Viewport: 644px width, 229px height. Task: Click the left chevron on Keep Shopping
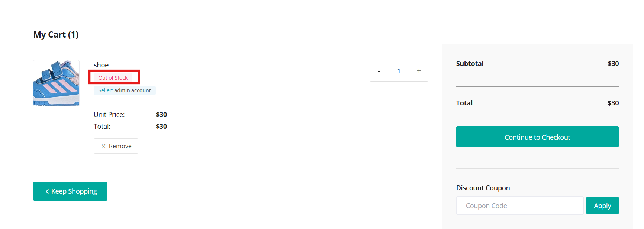point(47,191)
